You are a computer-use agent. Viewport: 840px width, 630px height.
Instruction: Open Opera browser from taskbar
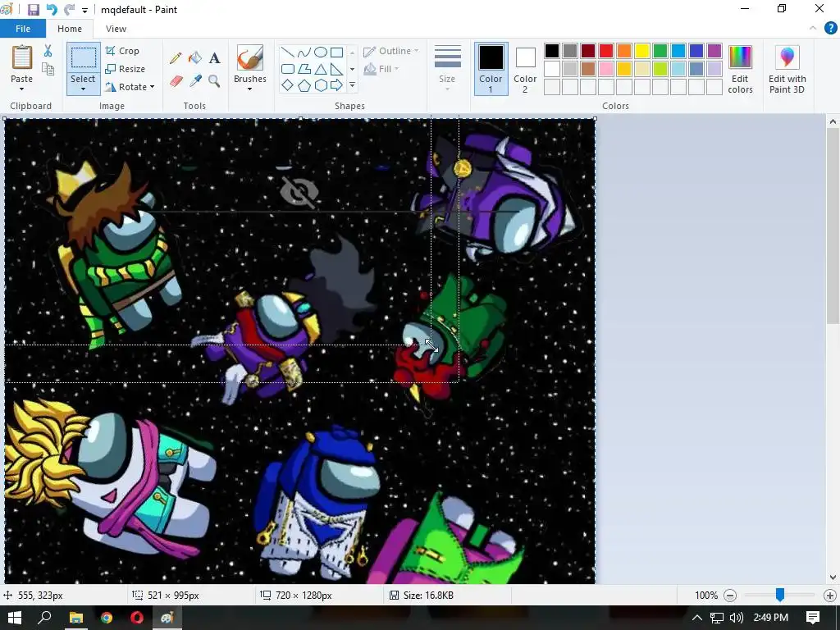point(137,618)
